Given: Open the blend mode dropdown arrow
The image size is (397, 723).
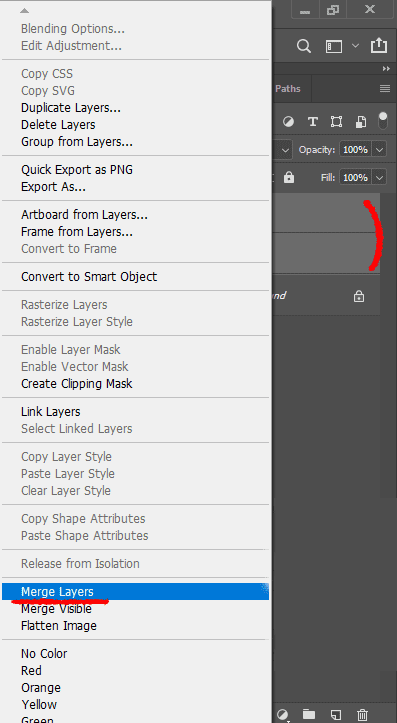Looking at the screenshot, I should tap(285, 150).
